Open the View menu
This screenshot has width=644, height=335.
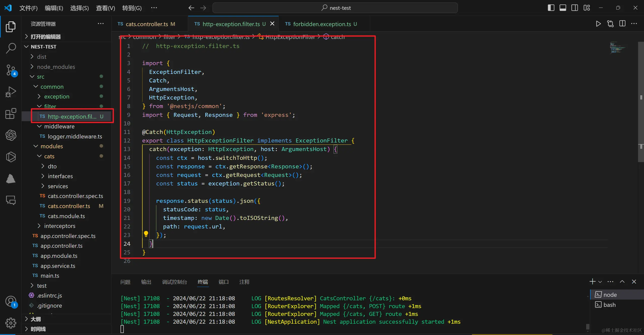(105, 8)
